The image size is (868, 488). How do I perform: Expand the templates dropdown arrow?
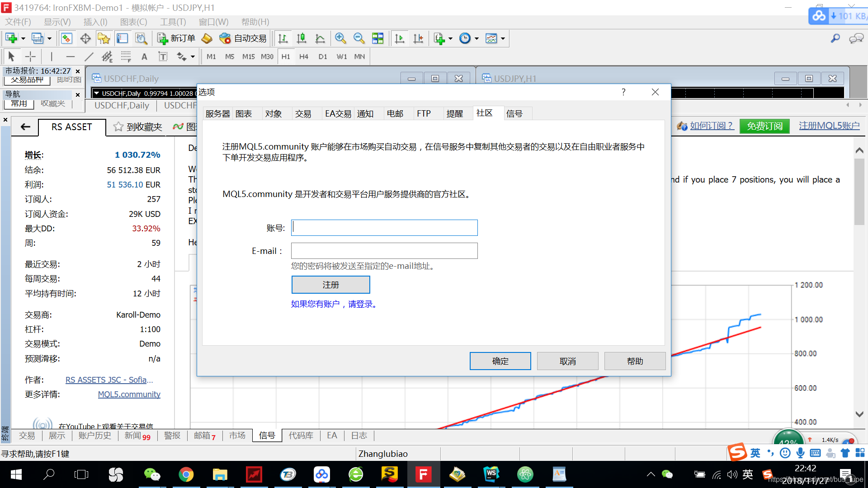(503, 38)
